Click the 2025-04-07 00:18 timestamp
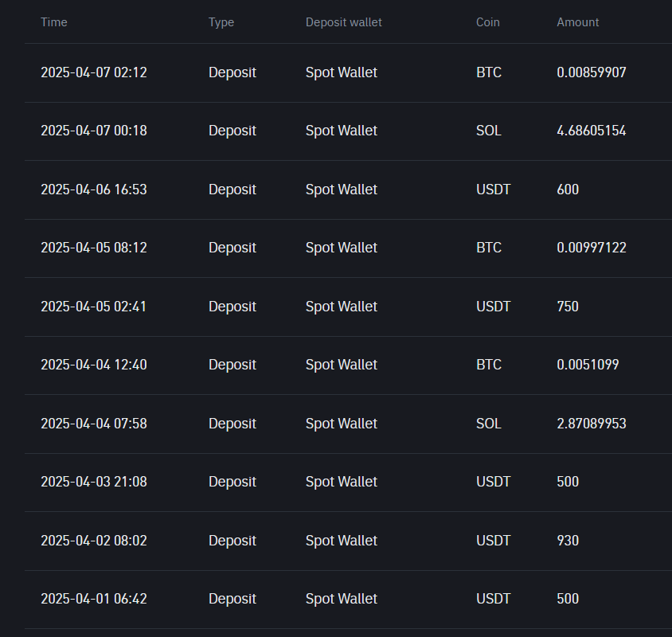The height and width of the screenshot is (637, 672). pos(94,131)
